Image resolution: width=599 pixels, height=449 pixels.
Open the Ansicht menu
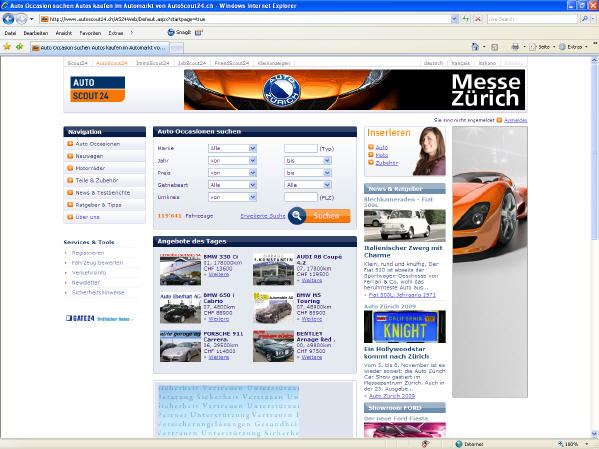(64, 33)
